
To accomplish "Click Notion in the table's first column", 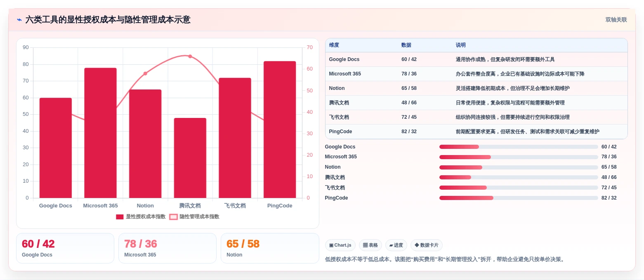I will 337,88.
